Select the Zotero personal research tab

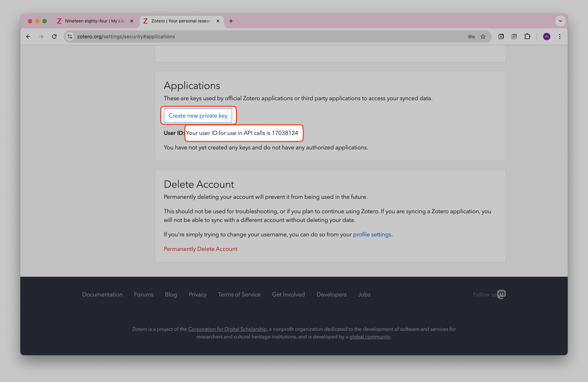pos(182,21)
